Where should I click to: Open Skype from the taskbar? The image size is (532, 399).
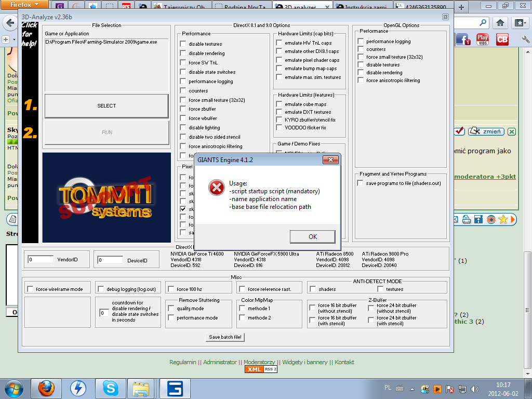coord(110,388)
